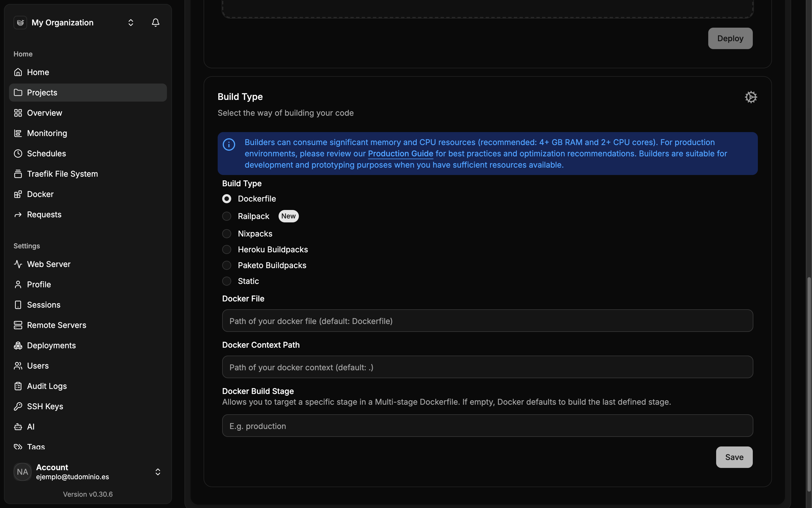Click the Docker Context Path field
This screenshot has height=508, width=812.
pyautogui.click(x=487, y=367)
